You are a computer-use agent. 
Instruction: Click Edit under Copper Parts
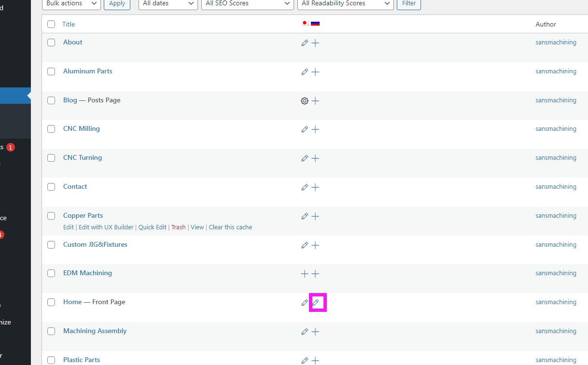click(69, 227)
